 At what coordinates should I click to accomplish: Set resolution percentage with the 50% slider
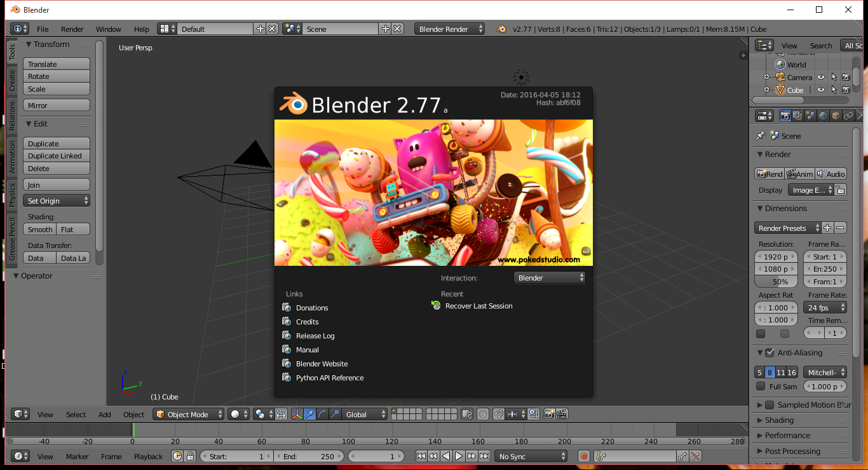coord(775,281)
